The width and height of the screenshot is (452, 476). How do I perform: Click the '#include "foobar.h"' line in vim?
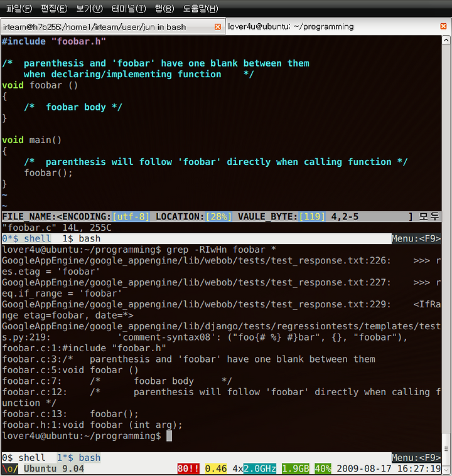[x=54, y=41]
